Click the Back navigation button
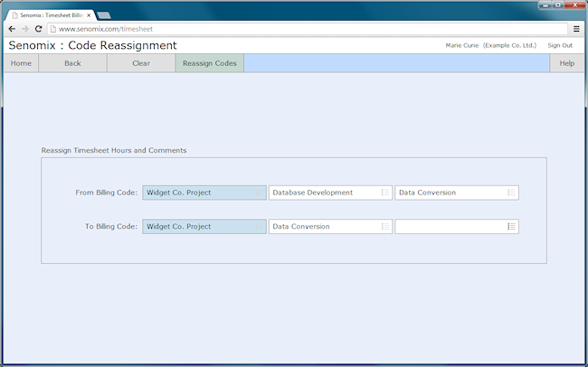Image resolution: width=588 pixels, height=367 pixels. 72,63
